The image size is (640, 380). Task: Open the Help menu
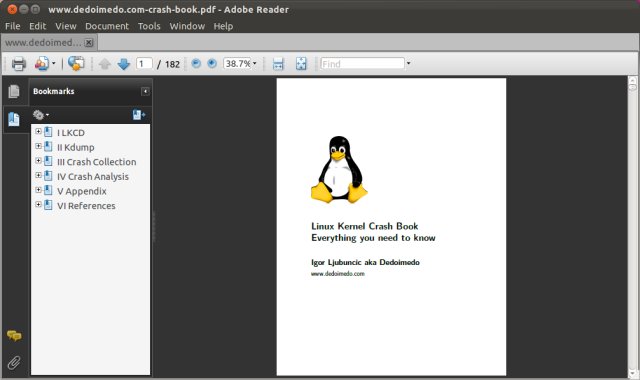point(223,26)
